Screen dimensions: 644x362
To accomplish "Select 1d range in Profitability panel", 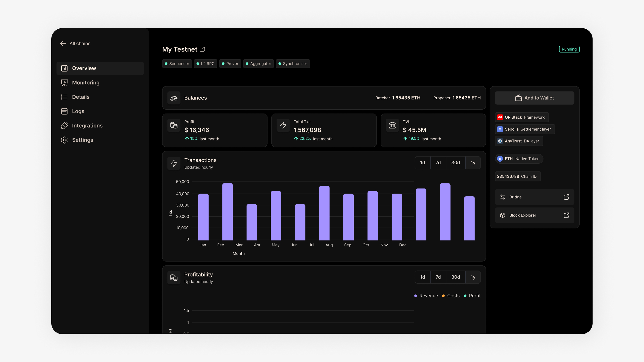I will pyautogui.click(x=423, y=277).
